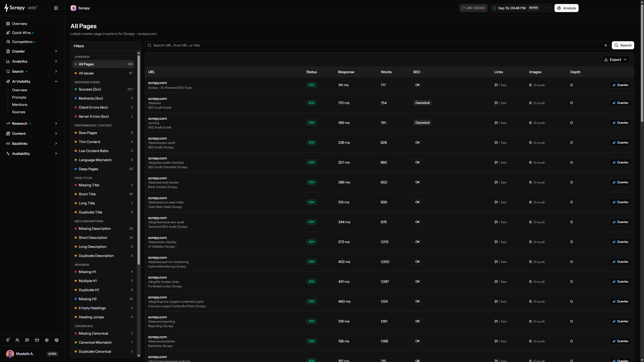The width and height of the screenshot is (644, 362).
Task: Click the Competitors people icon
Action: [8, 42]
